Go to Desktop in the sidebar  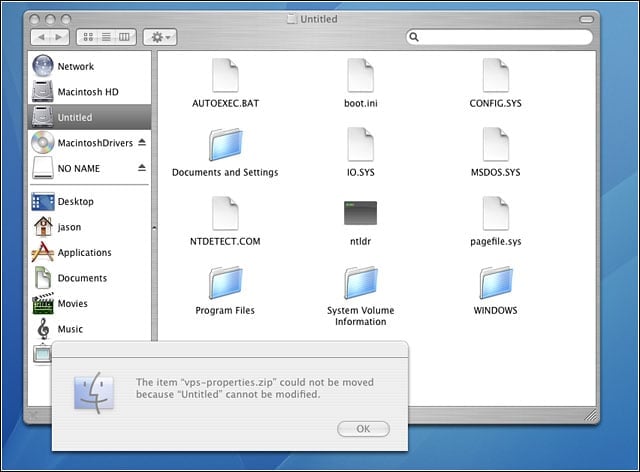pos(89,202)
